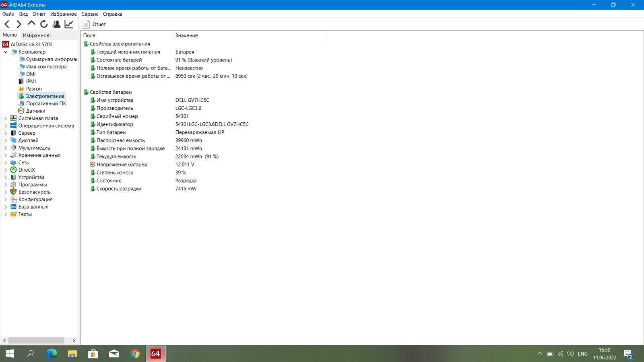This screenshot has height=362, width=644.
Task: Select Конфигурация in the tree
Action: (35, 200)
